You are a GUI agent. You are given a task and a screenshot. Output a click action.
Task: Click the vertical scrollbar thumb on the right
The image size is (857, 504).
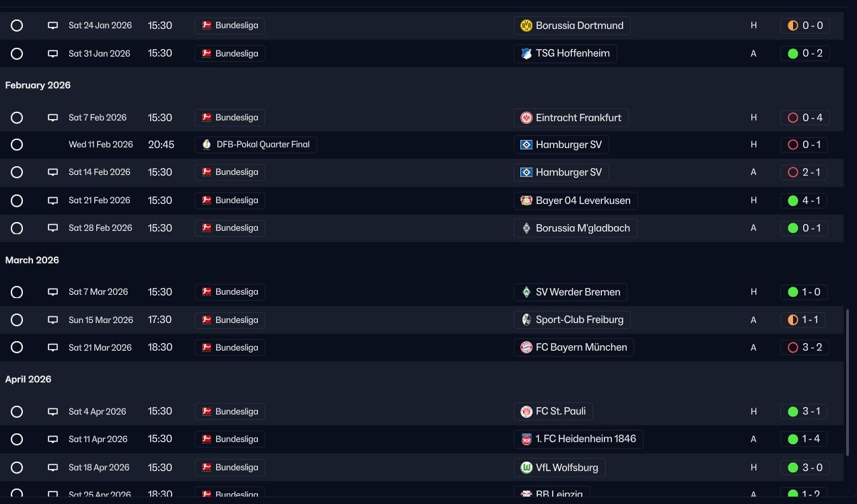click(x=848, y=382)
